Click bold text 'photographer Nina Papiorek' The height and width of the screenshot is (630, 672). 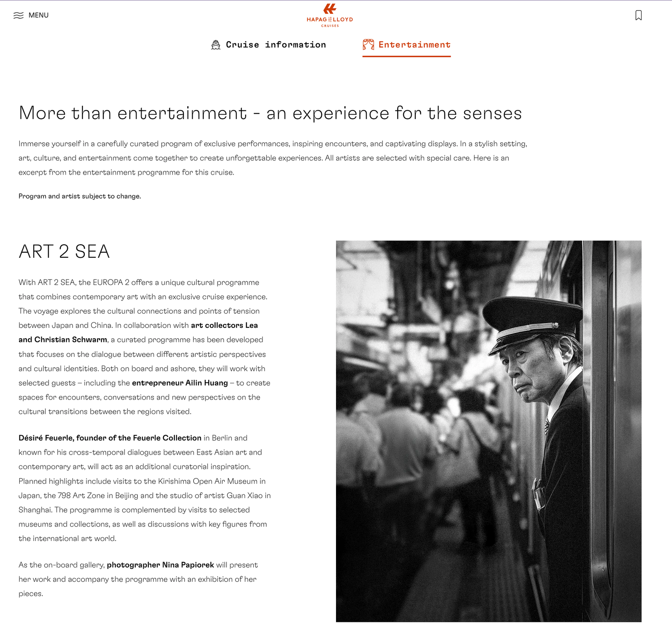click(x=160, y=565)
